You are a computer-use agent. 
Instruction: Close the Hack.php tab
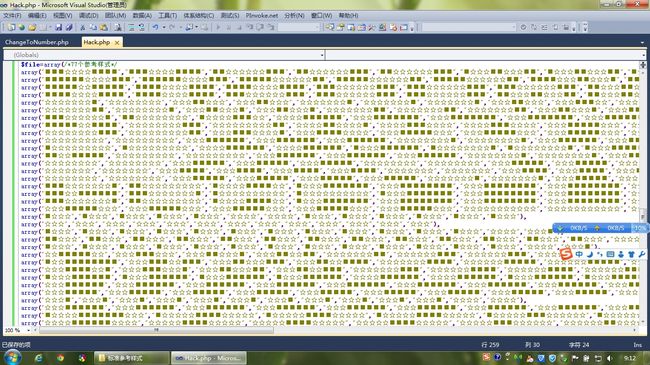point(117,42)
